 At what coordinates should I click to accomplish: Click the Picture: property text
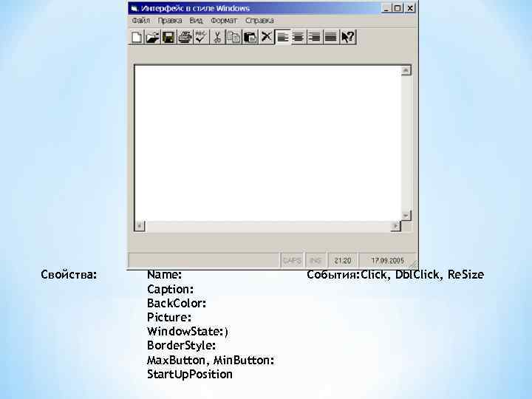tap(169, 317)
